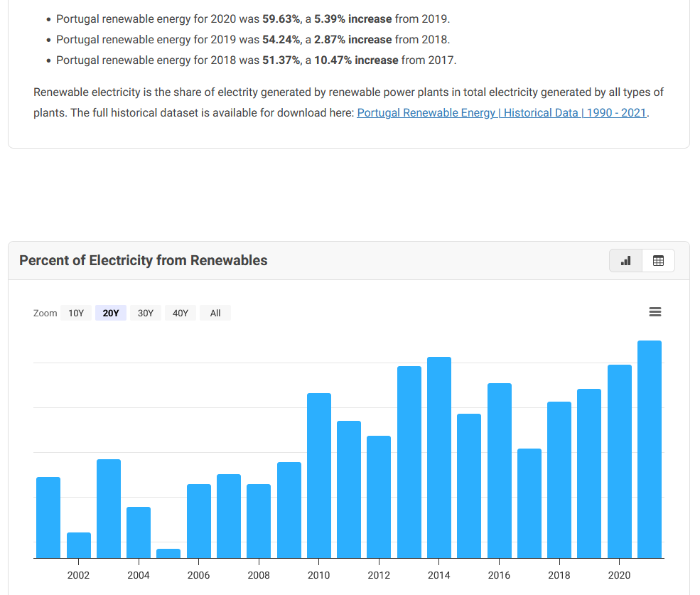Image resolution: width=700 pixels, height=595 pixels.
Task: Click the 2003 bar in chart
Action: coord(109,509)
